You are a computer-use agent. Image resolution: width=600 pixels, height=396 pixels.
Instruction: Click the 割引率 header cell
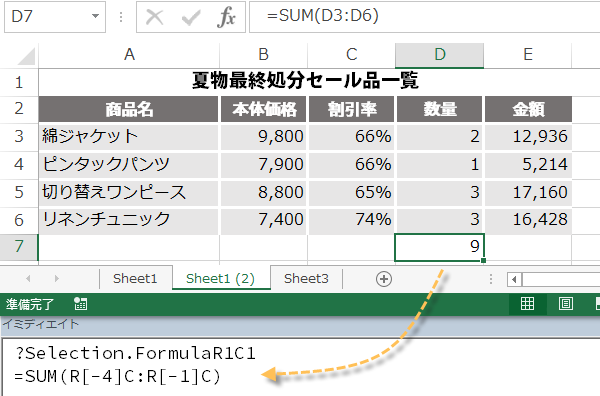[x=352, y=109]
